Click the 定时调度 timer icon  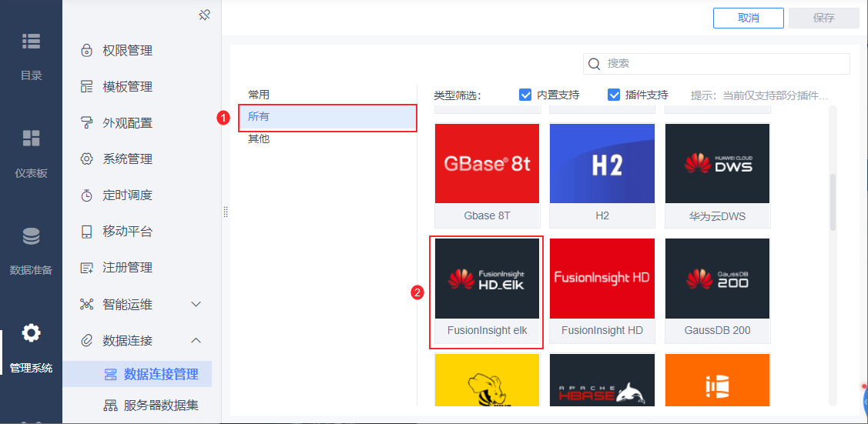click(86, 195)
